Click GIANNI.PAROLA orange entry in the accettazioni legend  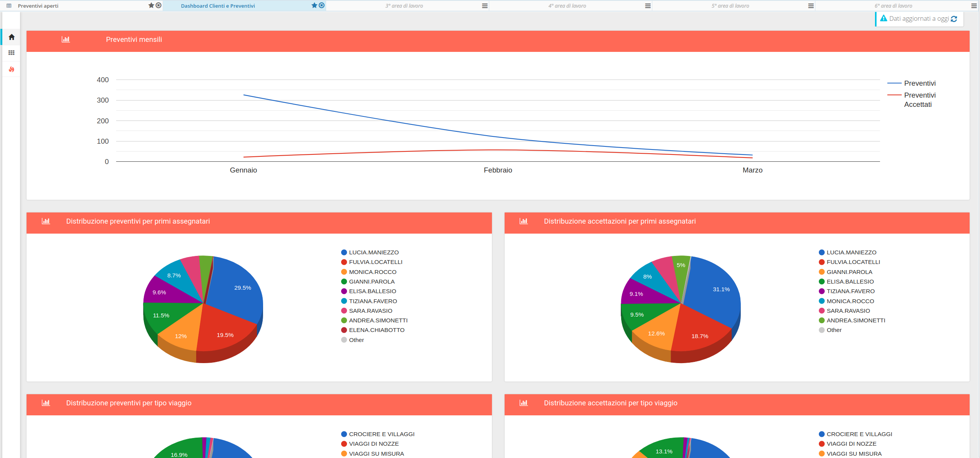tap(846, 272)
